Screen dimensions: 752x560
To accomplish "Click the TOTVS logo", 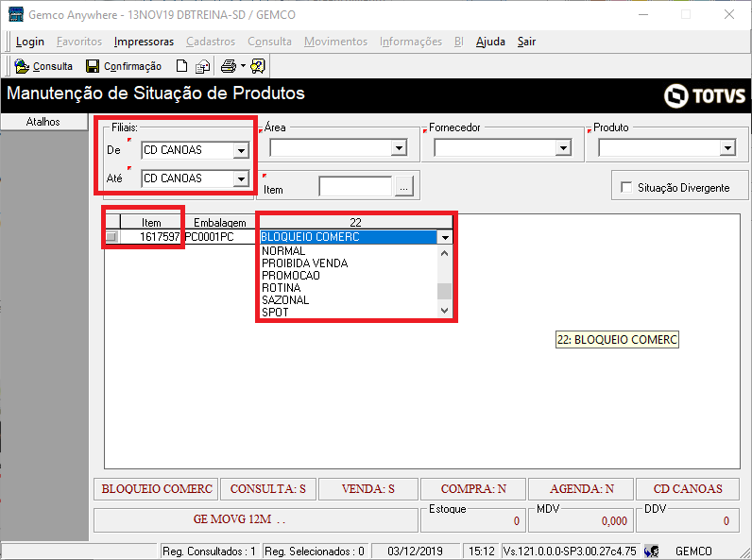I will pyautogui.click(x=704, y=96).
